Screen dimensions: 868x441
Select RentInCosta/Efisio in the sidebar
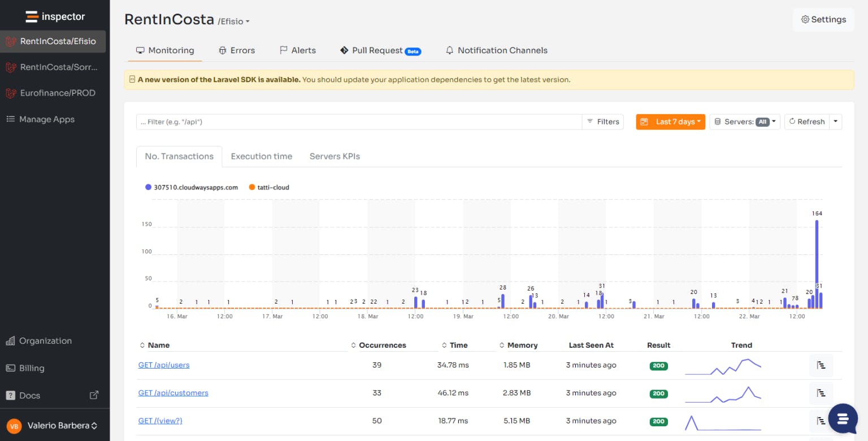click(x=53, y=41)
